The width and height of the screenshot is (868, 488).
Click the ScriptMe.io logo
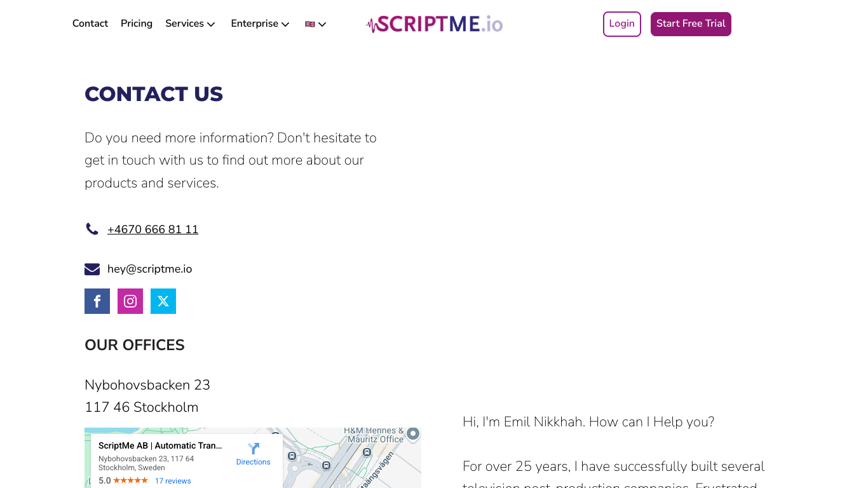pos(435,24)
